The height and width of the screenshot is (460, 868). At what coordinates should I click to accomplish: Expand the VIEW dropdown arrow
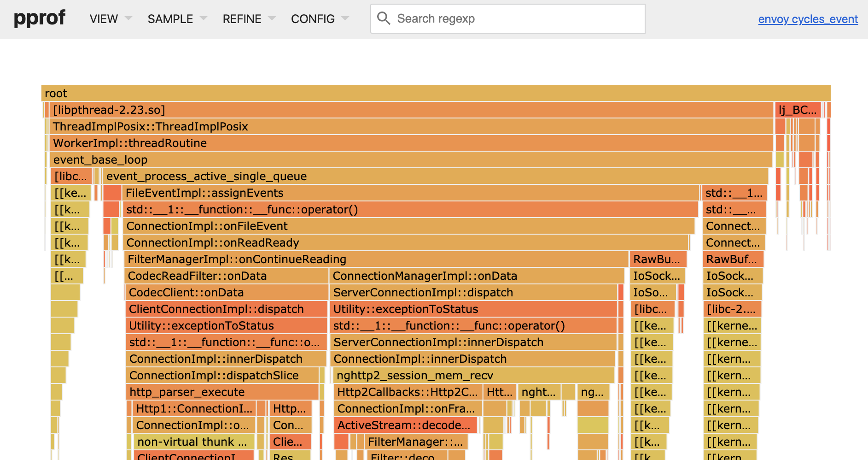pyautogui.click(x=128, y=18)
